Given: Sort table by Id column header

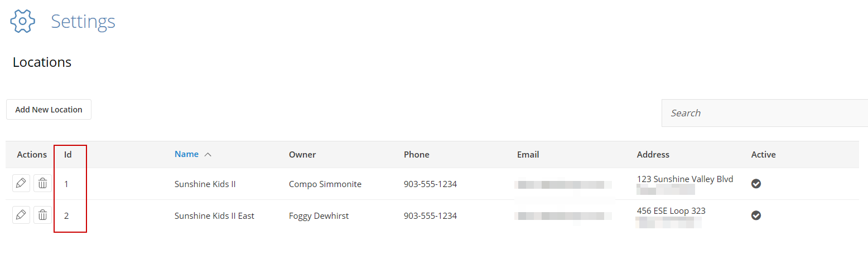Looking at the screenshot, I should pos(68,154).
